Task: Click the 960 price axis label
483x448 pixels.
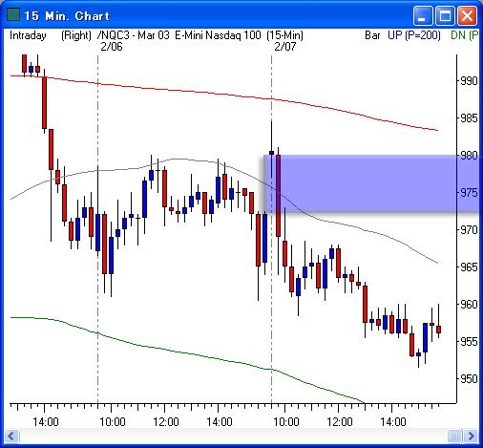Action: click(469, 305)
